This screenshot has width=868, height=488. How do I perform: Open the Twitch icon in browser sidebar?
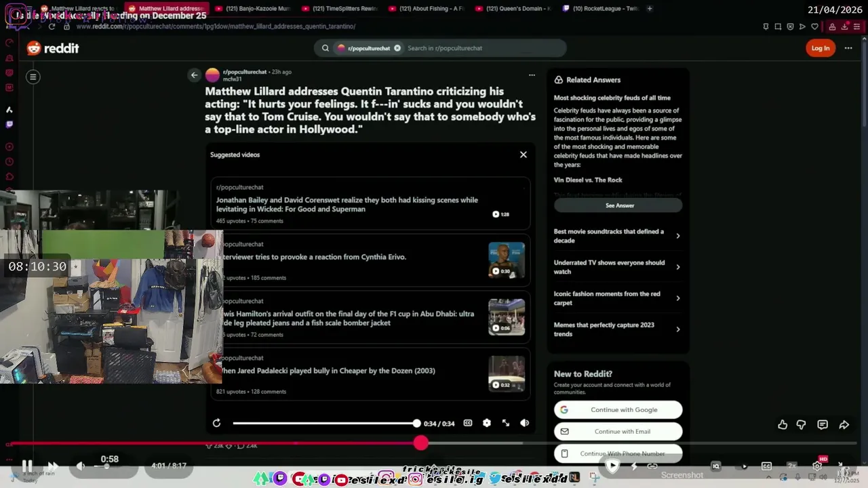tap(9, 125)
